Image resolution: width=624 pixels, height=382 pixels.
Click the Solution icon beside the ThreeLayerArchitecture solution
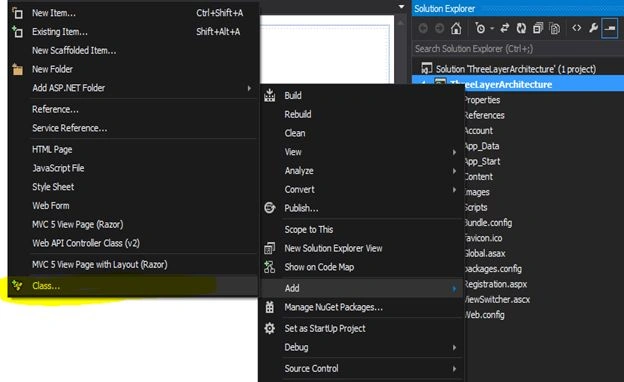tap(427, 68)
